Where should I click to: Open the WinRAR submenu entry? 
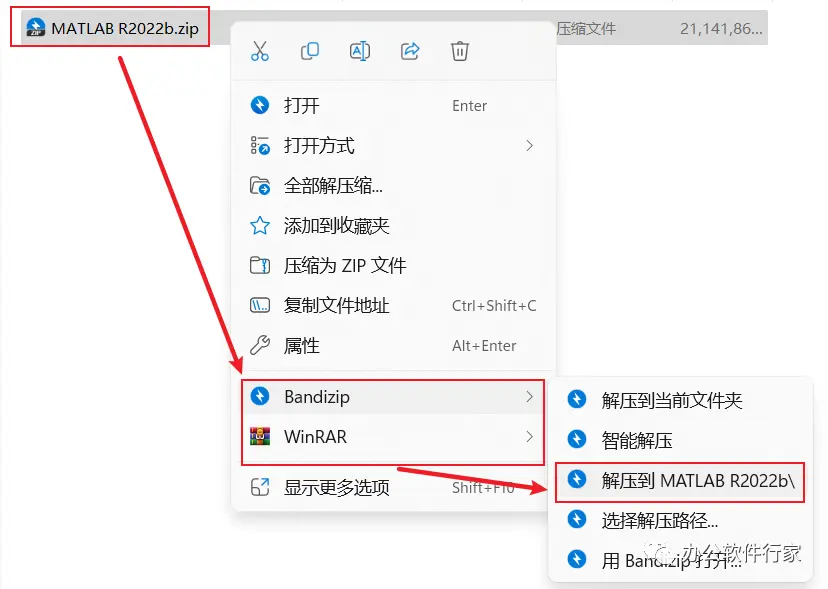click(393, 437)
